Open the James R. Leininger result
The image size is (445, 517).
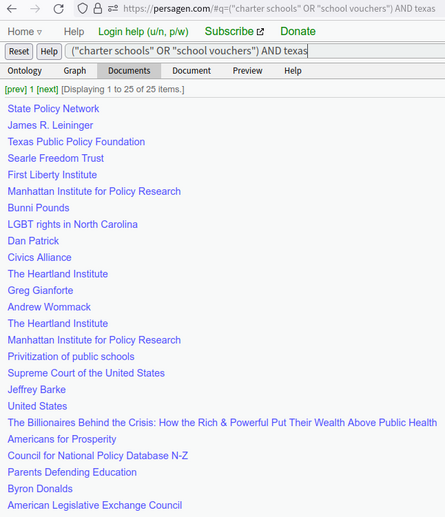coord(50,125)
